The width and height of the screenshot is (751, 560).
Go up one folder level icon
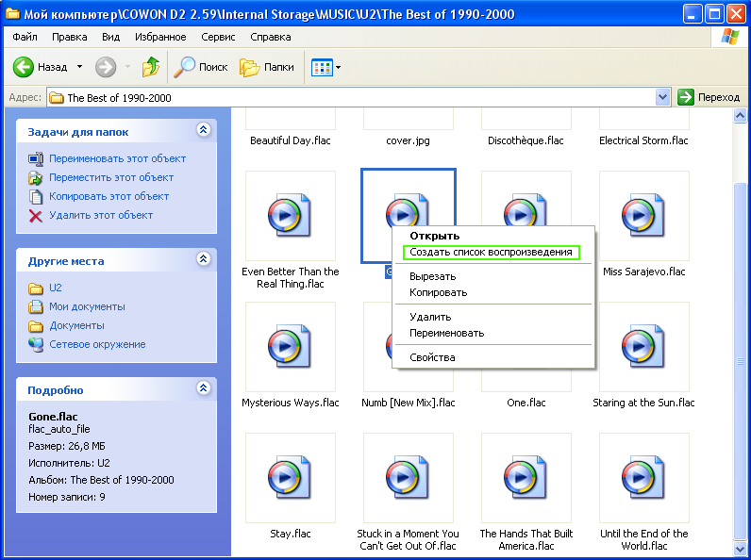pyautogui.click(x=150, y=67)
